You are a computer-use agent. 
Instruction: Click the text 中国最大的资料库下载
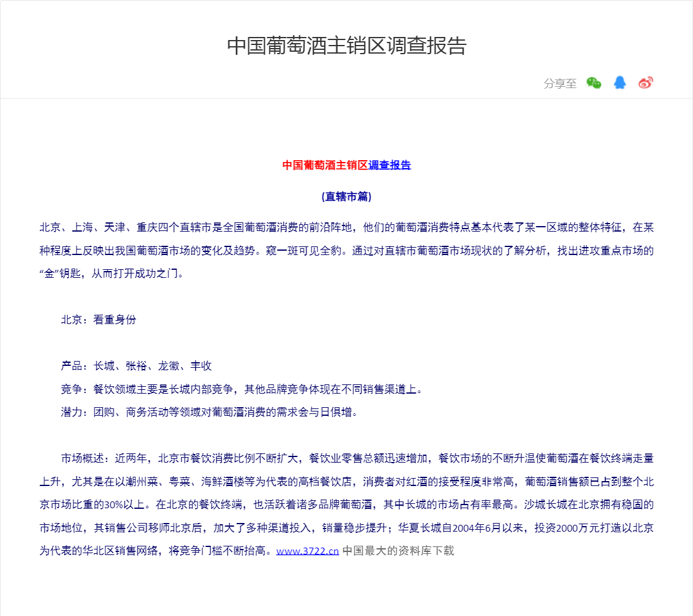398,551
